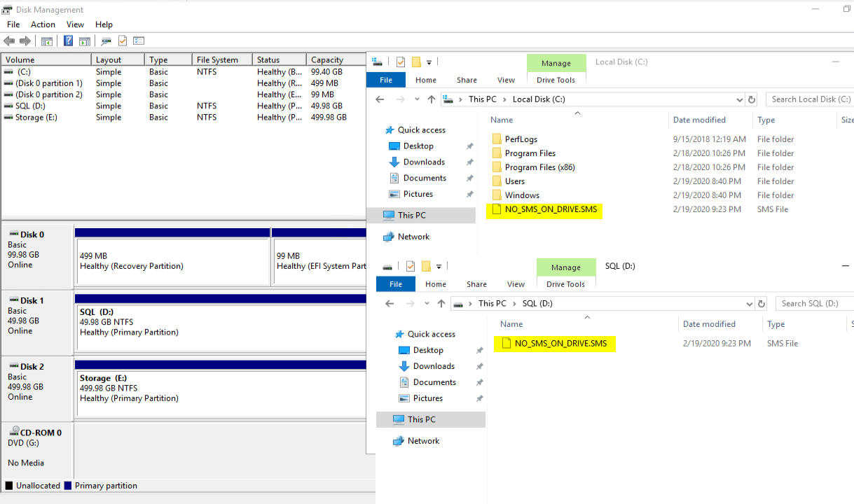
Task: Click Back arrow in SQL (D:) Explorer window
Action: pos(390,304)
